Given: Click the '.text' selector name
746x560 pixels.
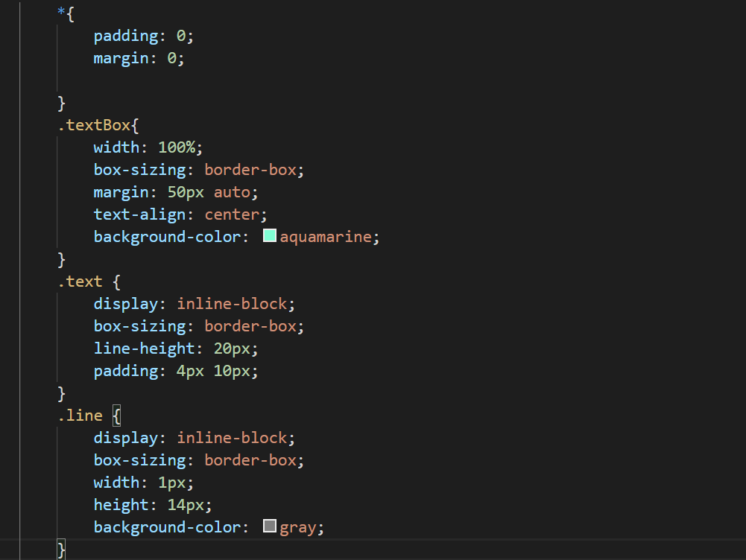Looking at the screenshot, I should (80, 281).
